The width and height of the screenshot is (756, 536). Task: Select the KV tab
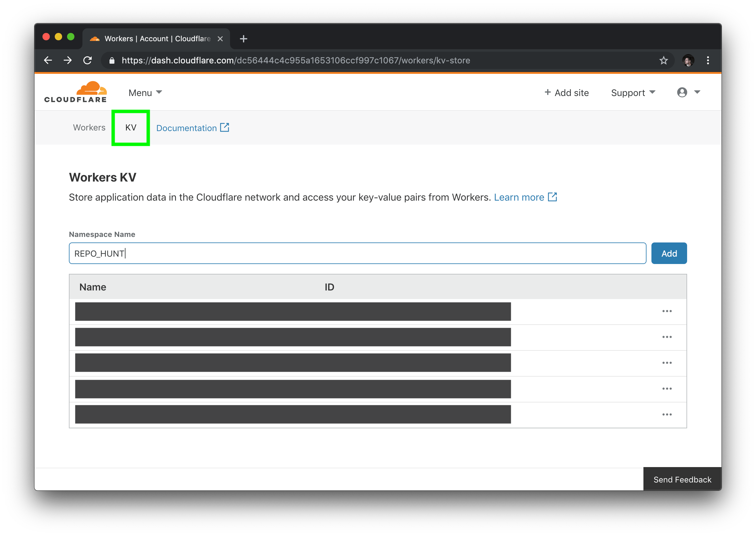click(131, 127)
